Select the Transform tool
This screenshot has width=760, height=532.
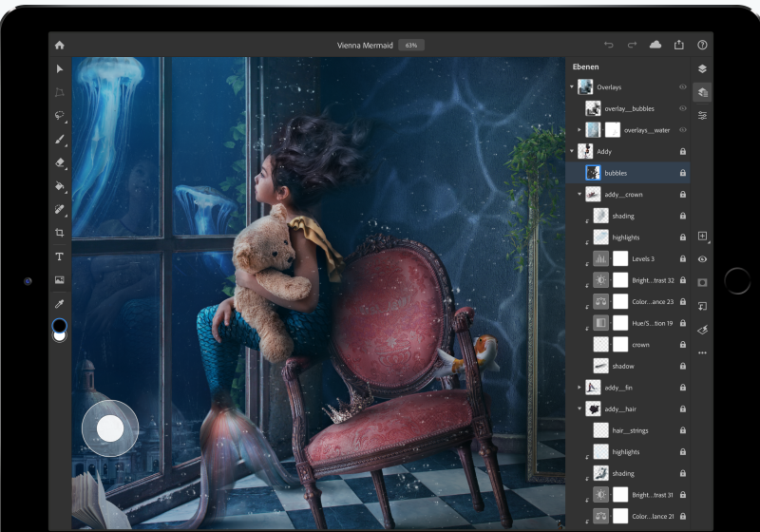60,92
